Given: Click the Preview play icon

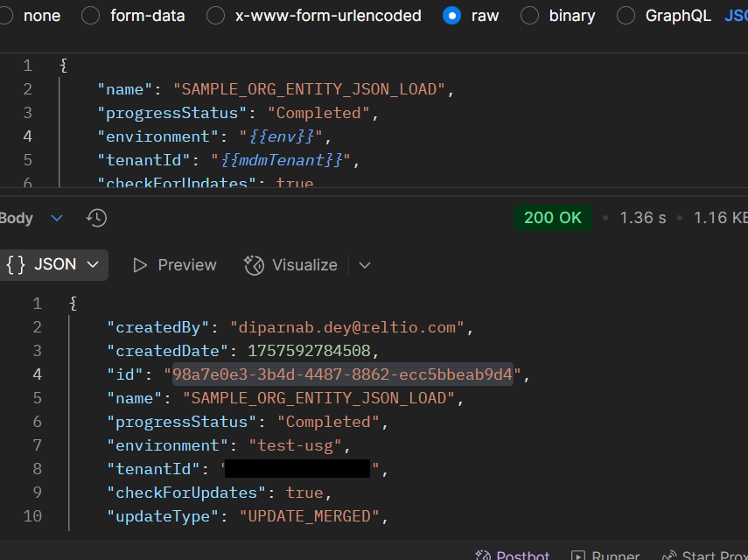Looking at the screenshot, I should tap(140, 265).
